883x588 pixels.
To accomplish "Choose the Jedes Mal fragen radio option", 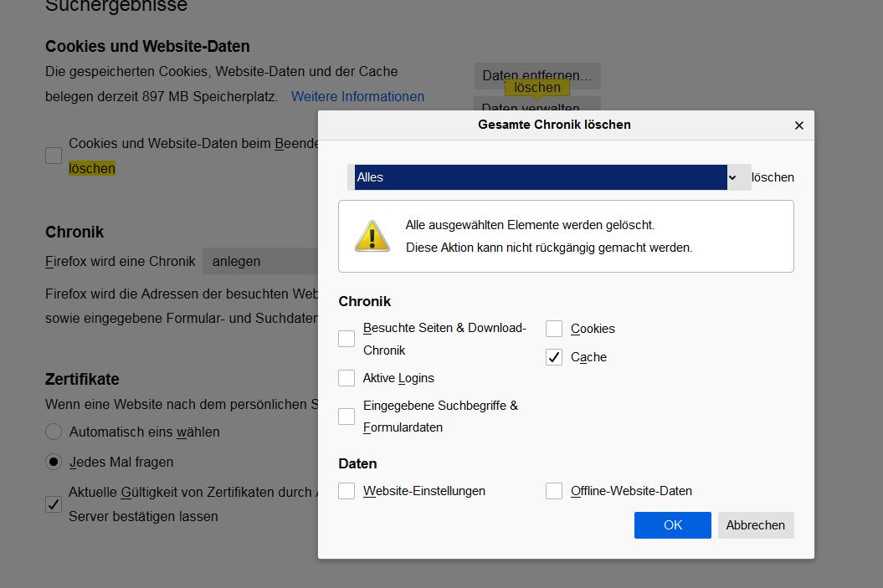I will point(54,462).
